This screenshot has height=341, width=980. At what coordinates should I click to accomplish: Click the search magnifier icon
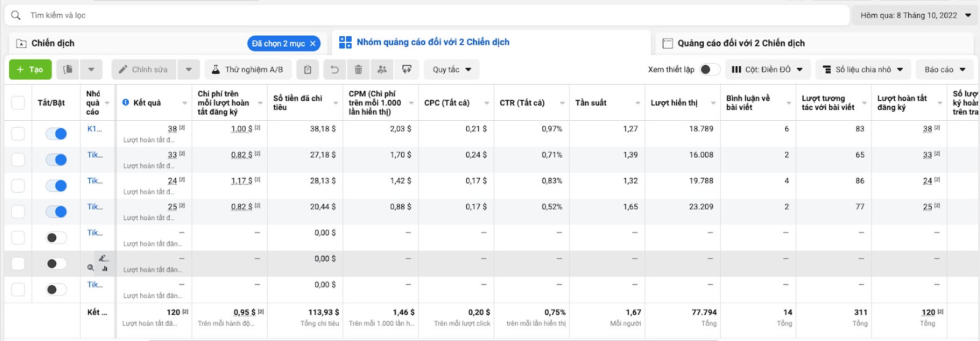click(x=16, y=15)
